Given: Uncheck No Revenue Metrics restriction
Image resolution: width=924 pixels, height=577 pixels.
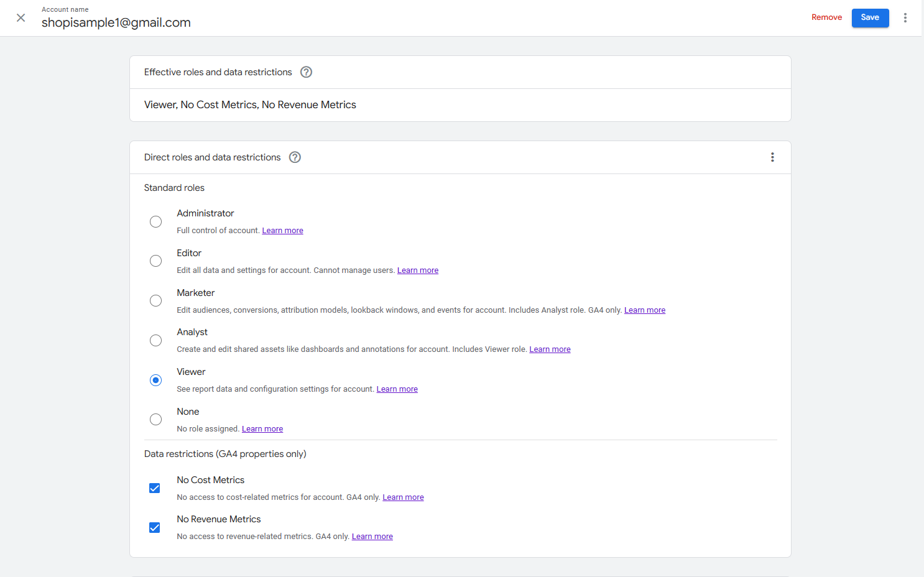Looking at the screenshot, I should click(x=155, y=528).
